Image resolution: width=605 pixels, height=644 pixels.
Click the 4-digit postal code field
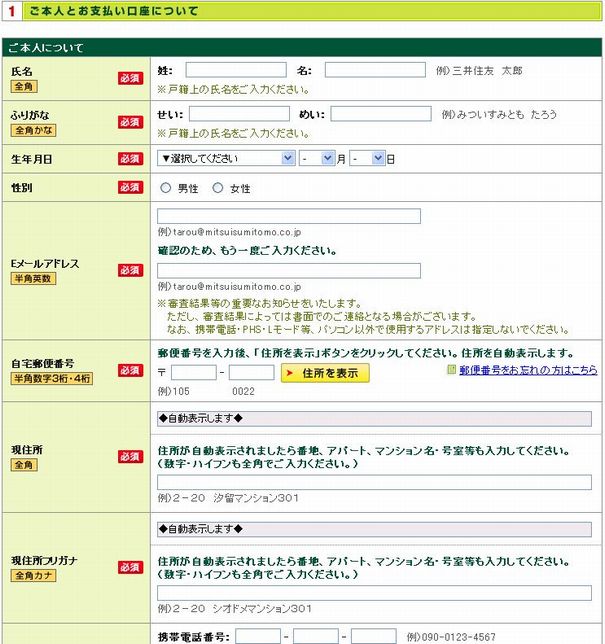point(251,373)
